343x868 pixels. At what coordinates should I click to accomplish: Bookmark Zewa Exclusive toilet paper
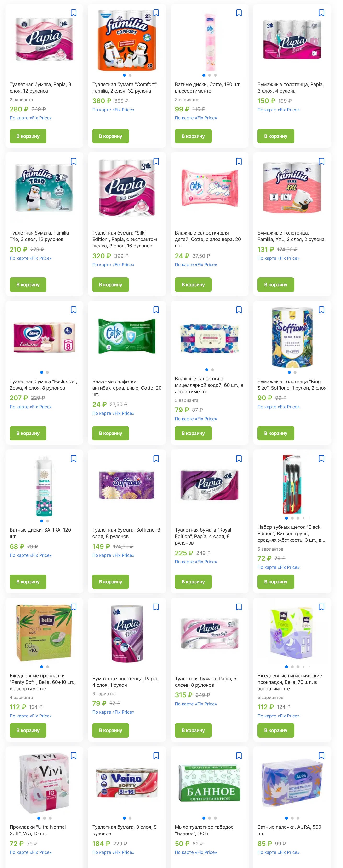(x=73, y=310)
